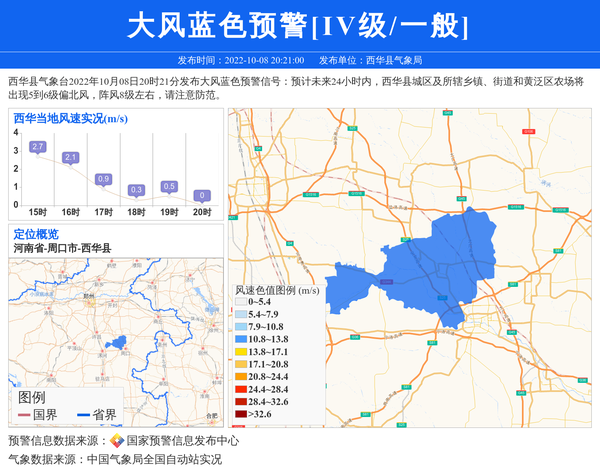Click the 定位概览 section heading

pyautogui.click(x=36, y=234)
